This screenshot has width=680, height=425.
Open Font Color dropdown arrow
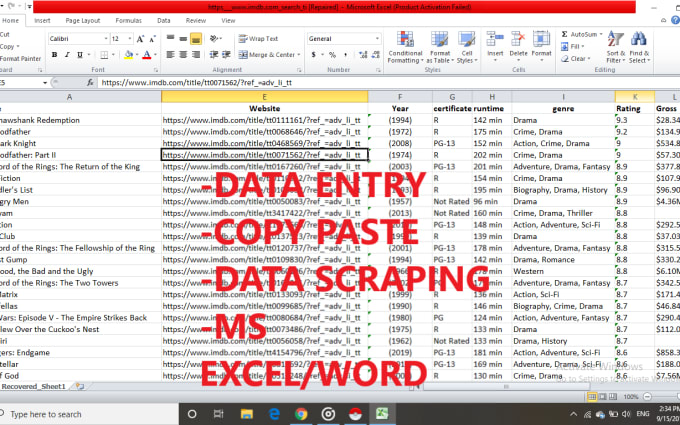pos(155,55)
